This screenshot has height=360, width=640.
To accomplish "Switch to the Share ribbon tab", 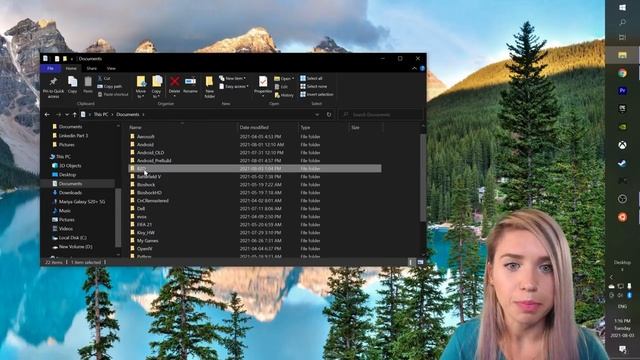I will coord(91,69).
